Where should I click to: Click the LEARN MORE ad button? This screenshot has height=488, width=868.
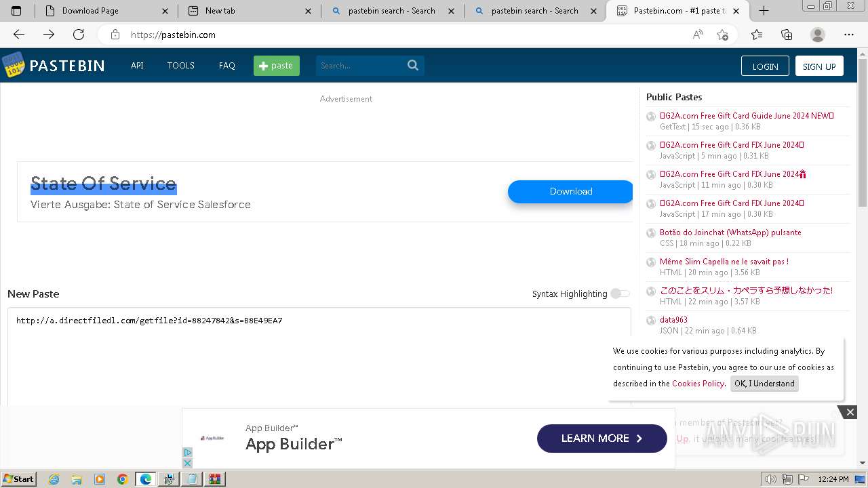click(x=602, y=439)
